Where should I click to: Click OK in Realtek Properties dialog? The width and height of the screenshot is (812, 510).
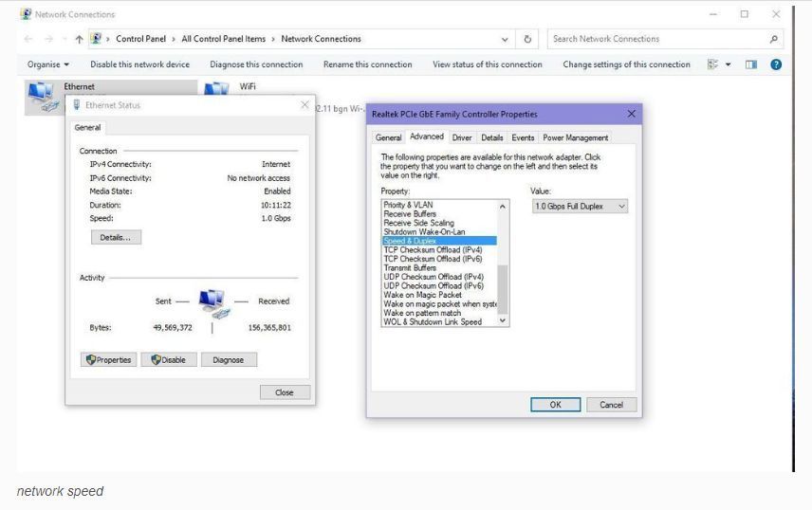[x=556, y=405]
